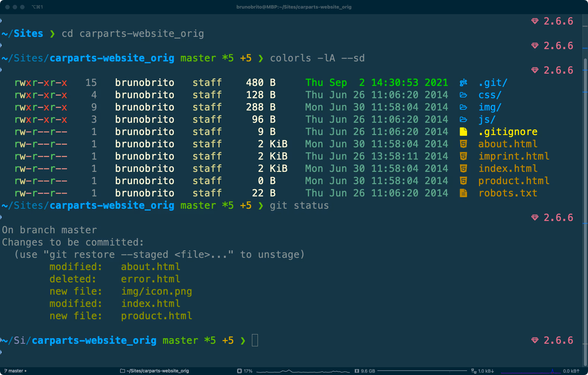Screen dimensions: 588x375
Task: Click the 'git status' command text
Action: pyautogui.click(x=299, y=206)
